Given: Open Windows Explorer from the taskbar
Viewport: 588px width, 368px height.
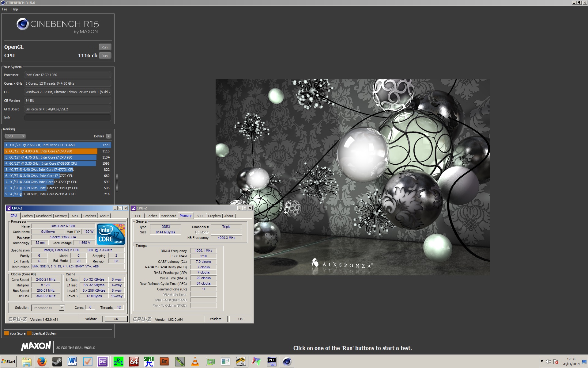Looking at the screenshot, I should [27, 362].
